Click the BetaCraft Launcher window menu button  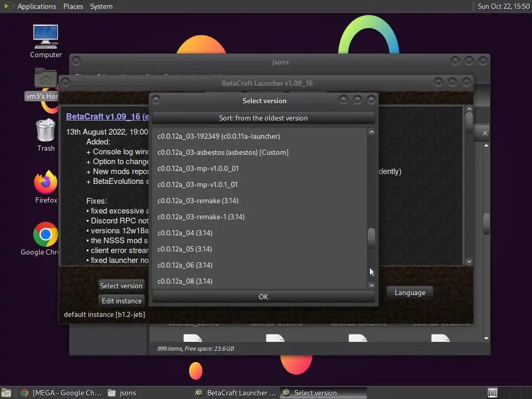click(65, 82)
